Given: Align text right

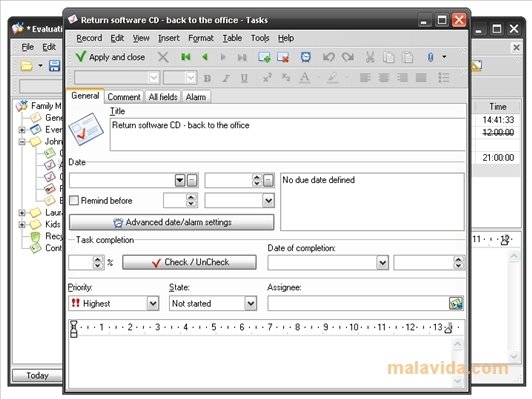Looking at the screenshot, I should coord(402,78).
